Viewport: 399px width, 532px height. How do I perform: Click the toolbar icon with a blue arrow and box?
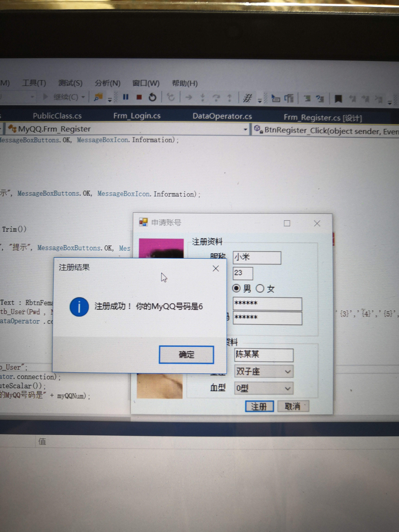[x=276, y=98]
